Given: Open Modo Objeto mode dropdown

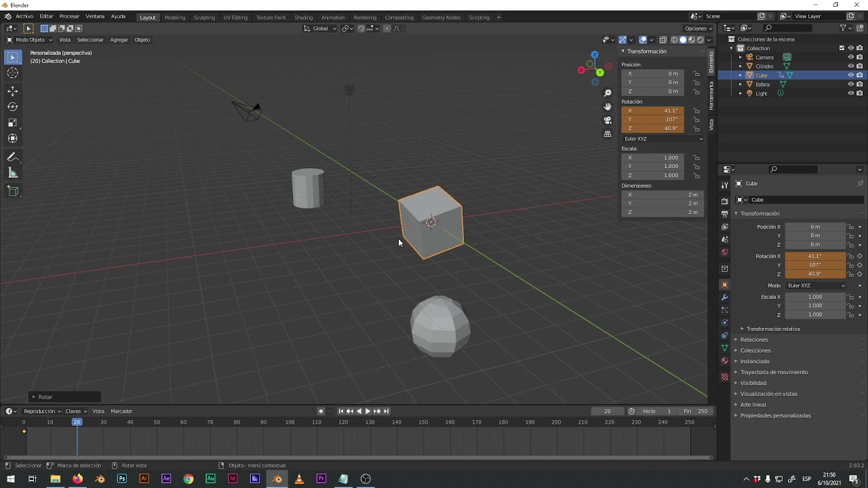Looking at the screenshot, I should coord(29,40).
